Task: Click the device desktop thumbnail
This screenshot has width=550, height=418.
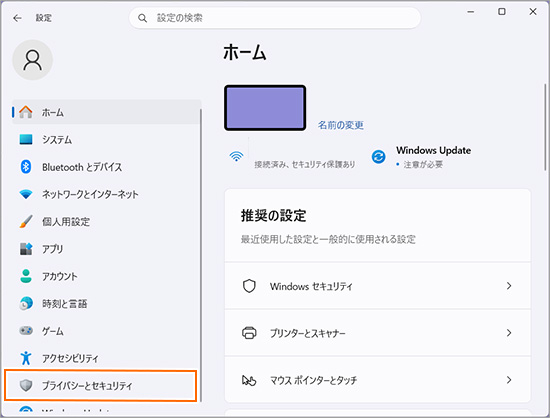Action: click(265, 108)
